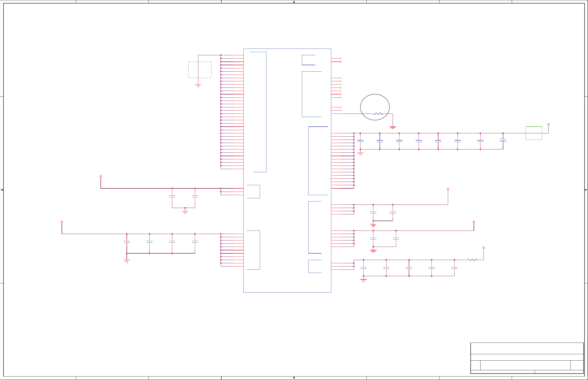Click the title block in the bottom-right corner

[x=527, y=358]
